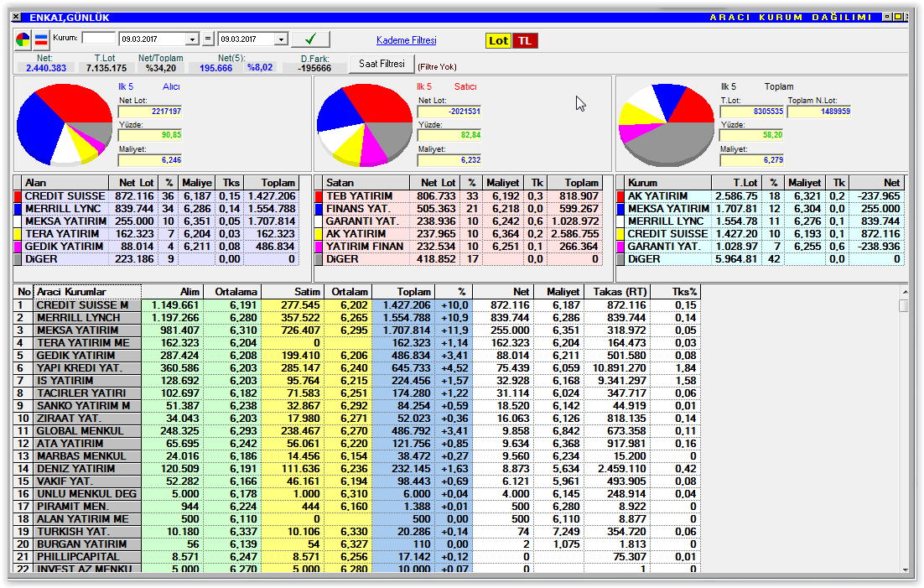The width and height of the screenshot is (924, 588).
Task: Select TERA YATIRIM ME row
Action: click(356, 343)
